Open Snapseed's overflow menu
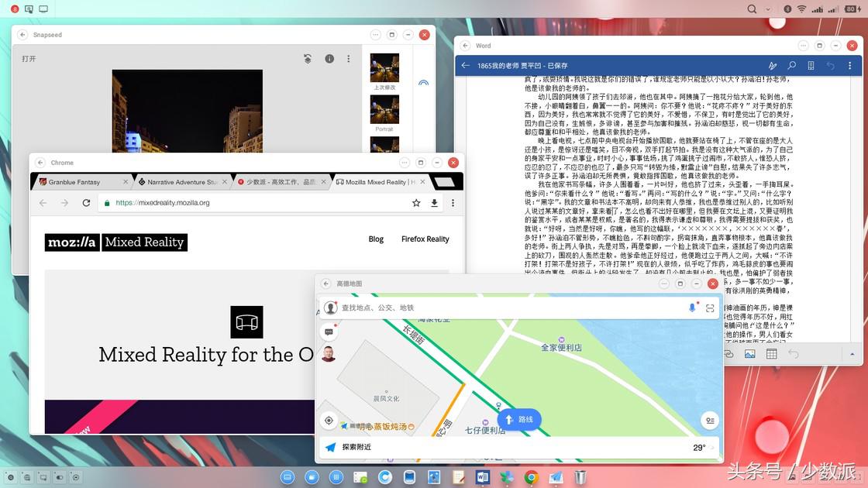Image resolution: width=868 pixels, height=488 pixels. 348,59
